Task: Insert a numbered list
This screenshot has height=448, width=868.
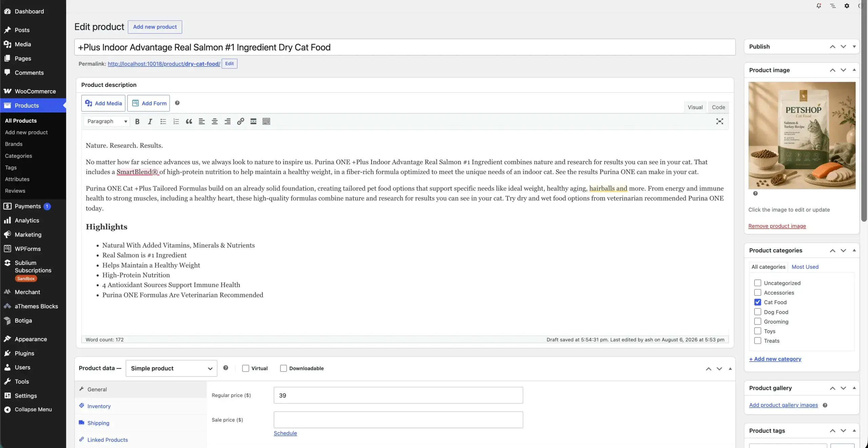Action: [176, 122]
